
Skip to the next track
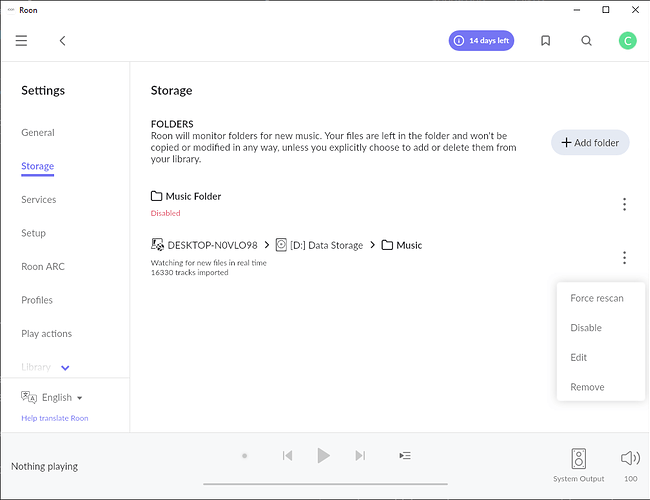(360, 456)
